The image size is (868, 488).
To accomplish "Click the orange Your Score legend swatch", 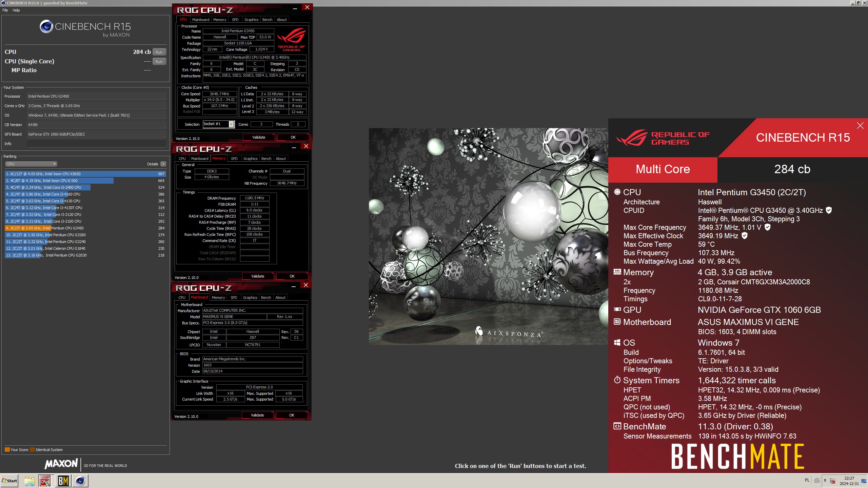I will click(7, 450).
